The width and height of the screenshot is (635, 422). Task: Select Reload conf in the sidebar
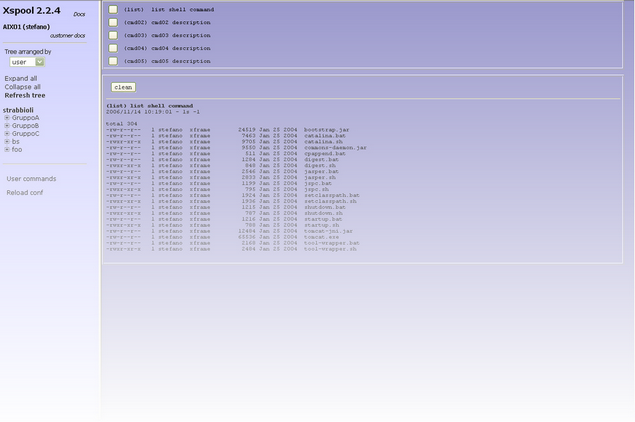click(x=25, y=192)
